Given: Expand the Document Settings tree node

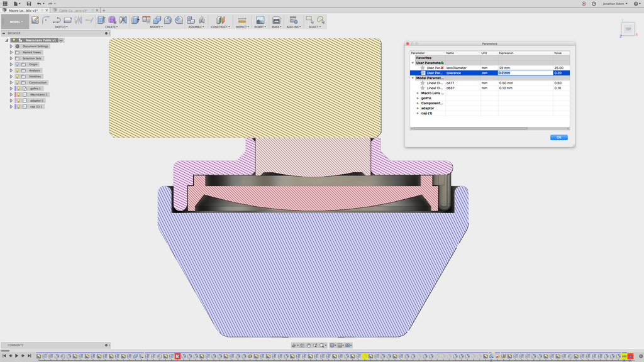Looking at the screenshot, I should 11,46.
